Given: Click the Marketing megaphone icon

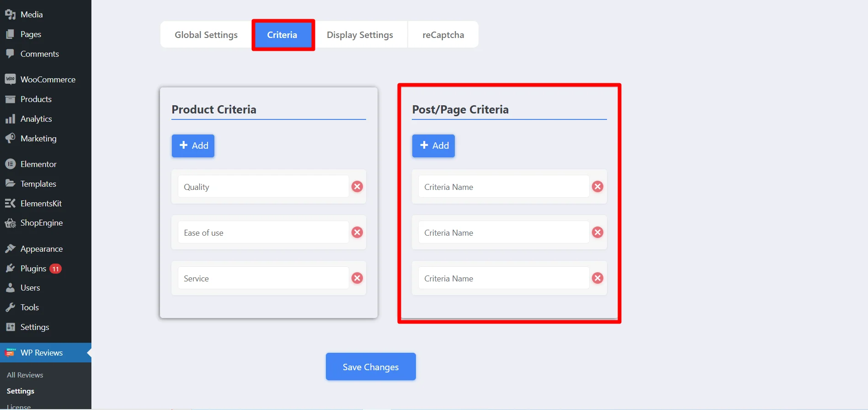Looking at the screenshot, I should click(x=10, y=138).
